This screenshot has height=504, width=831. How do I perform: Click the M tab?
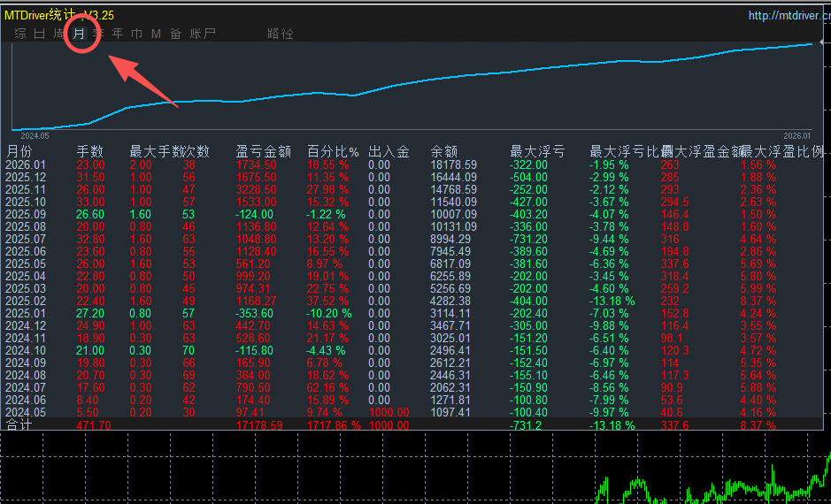[x=156, y=34]
